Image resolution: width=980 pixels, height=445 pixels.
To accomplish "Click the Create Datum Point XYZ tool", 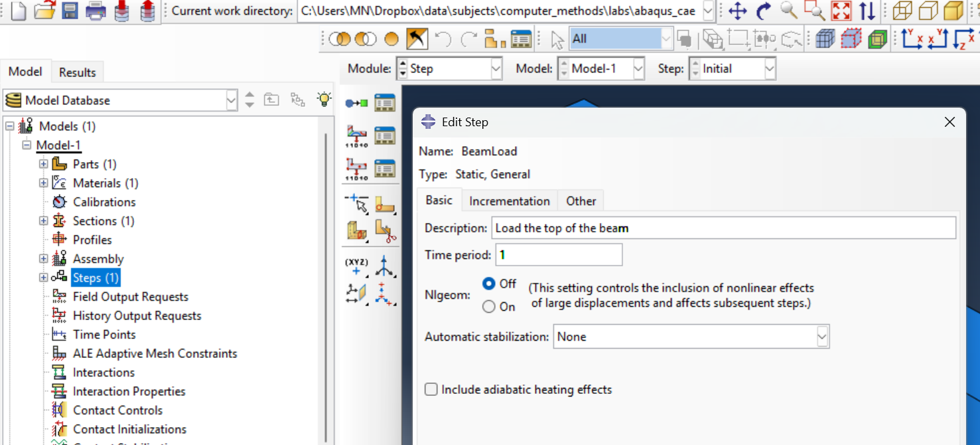I will point(356,265).
